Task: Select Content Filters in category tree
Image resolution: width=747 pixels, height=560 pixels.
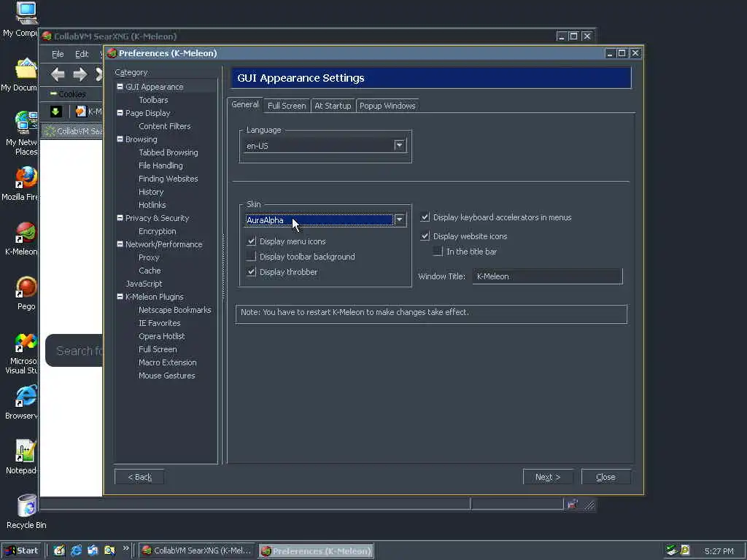Action: 164,126
